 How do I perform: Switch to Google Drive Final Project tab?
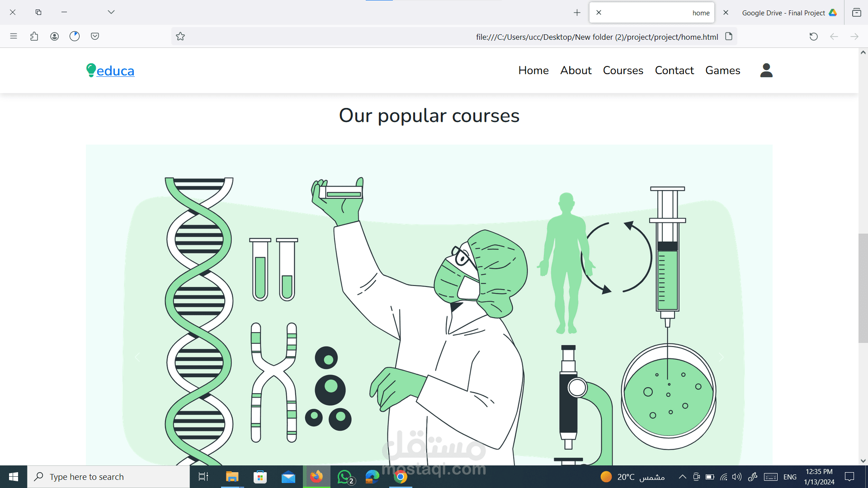coord(784,13)
